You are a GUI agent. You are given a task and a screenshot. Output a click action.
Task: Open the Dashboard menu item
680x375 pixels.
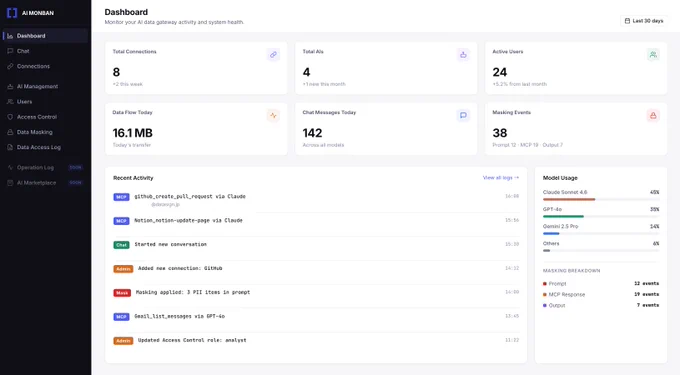point(45,36)
